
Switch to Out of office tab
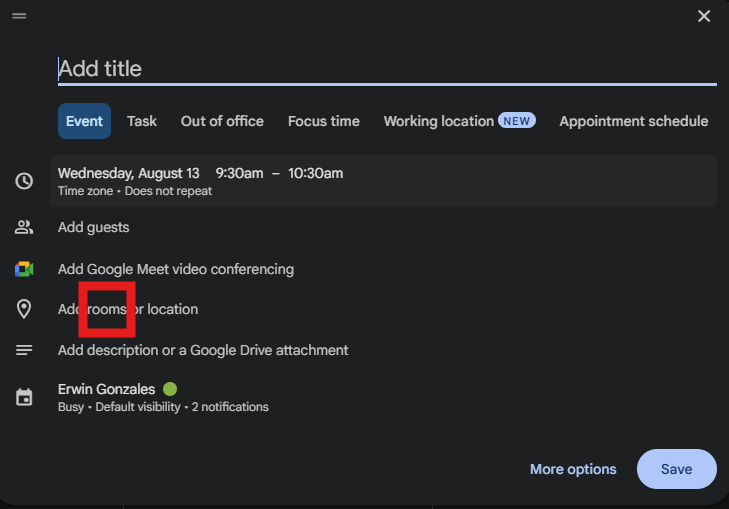coord(222,121)
